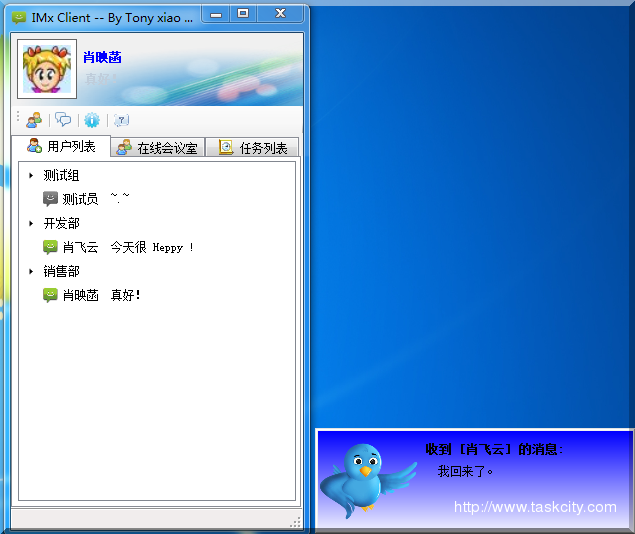The image size is (635, 534).
Task: Close the IMx Client window
Action: (x=280, y=14)
